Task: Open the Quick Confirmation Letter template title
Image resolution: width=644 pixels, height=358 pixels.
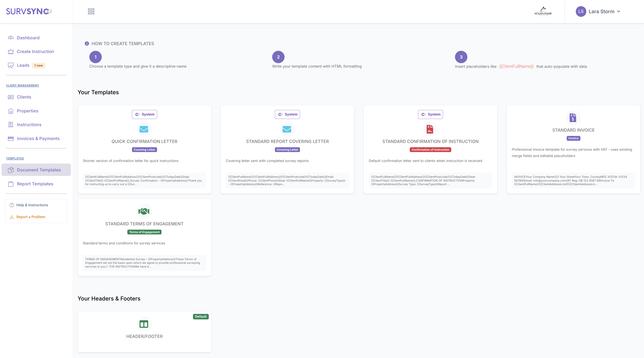Action: [144, 142]
